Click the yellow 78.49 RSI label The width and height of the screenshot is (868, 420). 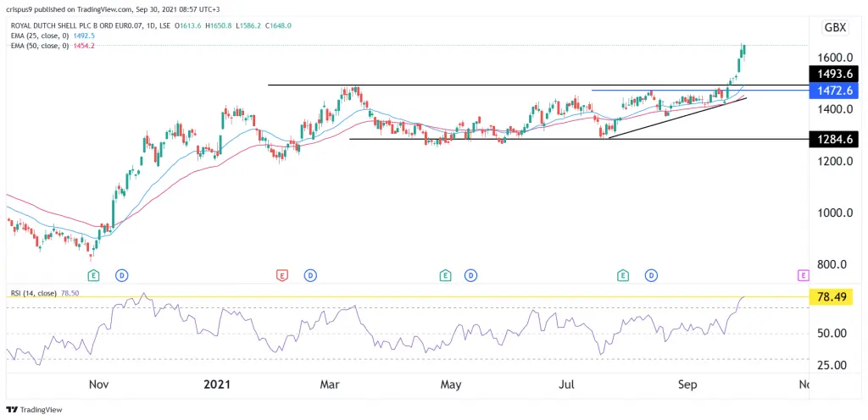tap(831, 297)
